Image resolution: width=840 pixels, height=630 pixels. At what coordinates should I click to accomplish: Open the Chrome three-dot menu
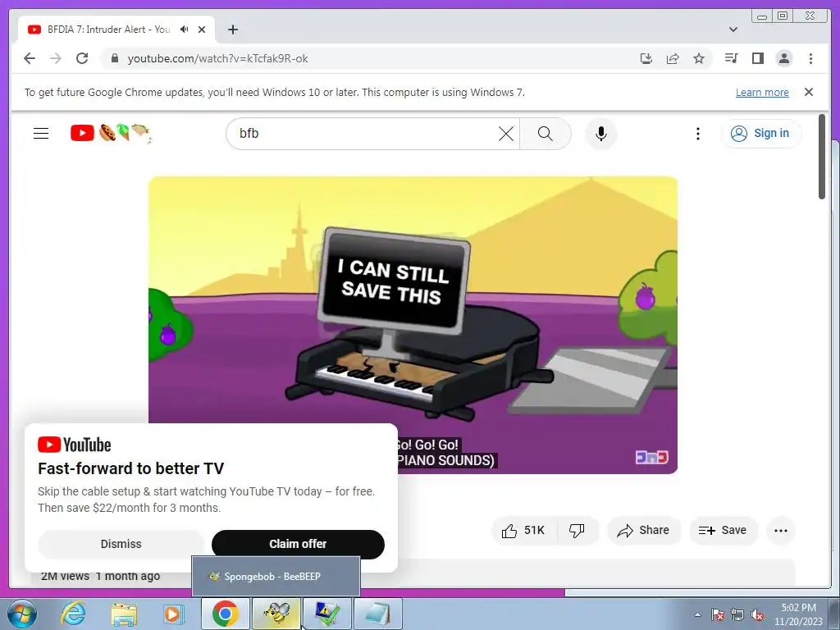pyautogui.click(x=810, y=58)
